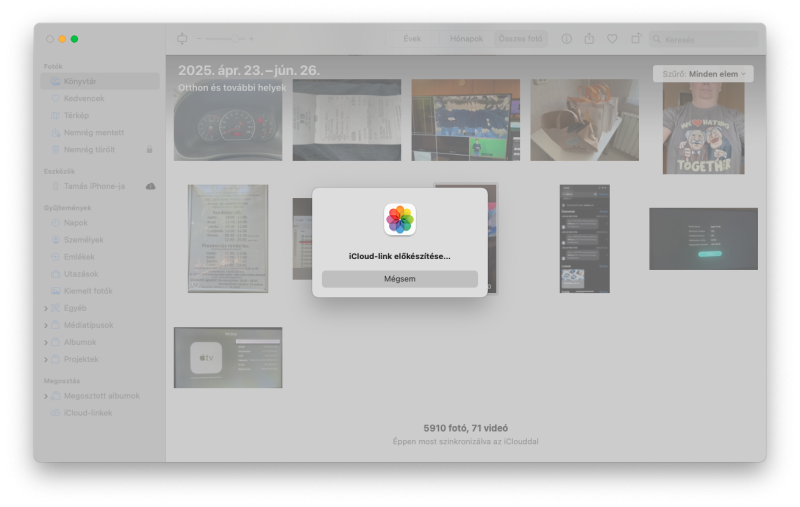
Task: Click the green fullscreen window button
Action: click(74, 39)
